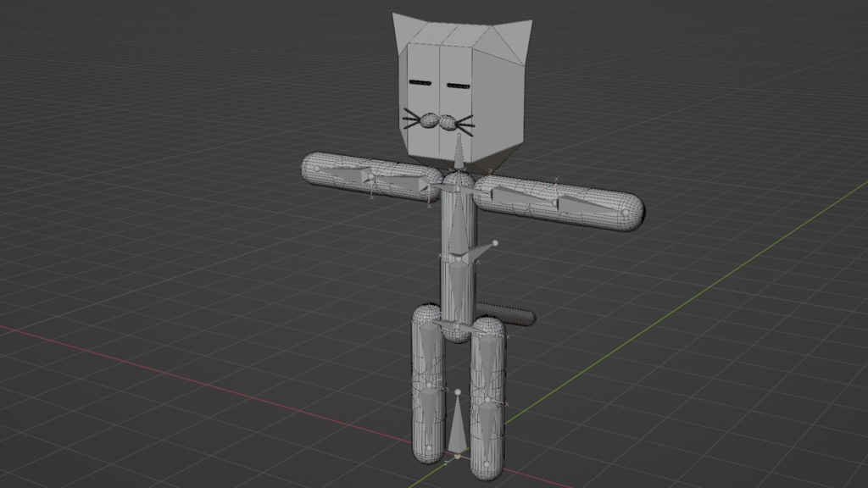Click the whisker muzzle sphere on the viewer's right
The width and height of the screenshot is (868, 488).
448,123
